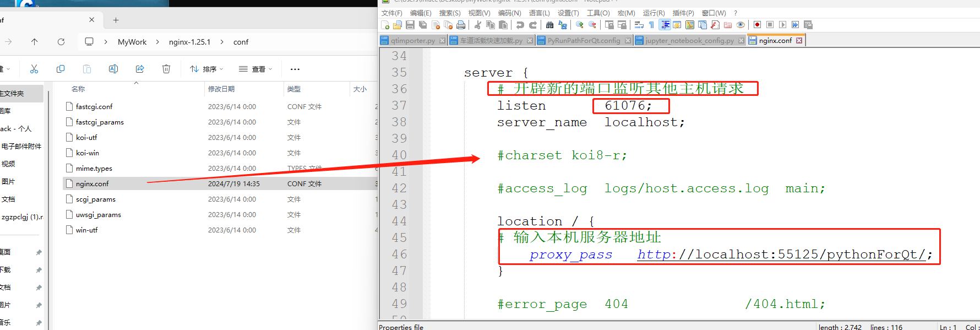This screenshot has width=980, height=330.
Task: Click the Close document icon in Notepad++ toolbar
Action: [x=435, y=25]
